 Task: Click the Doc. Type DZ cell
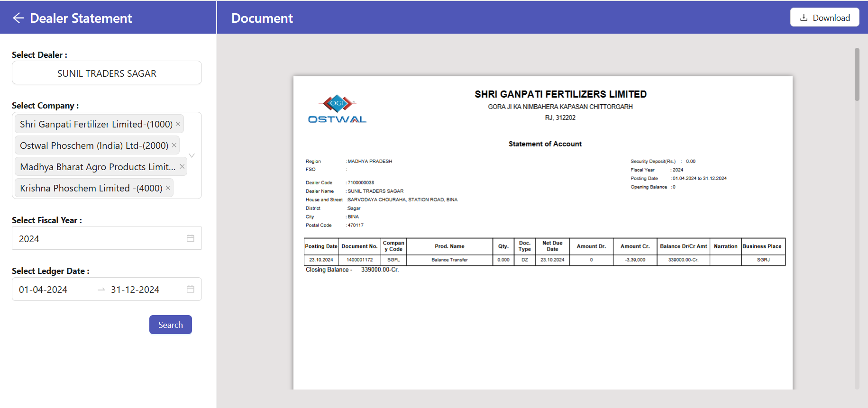(525, 260)
